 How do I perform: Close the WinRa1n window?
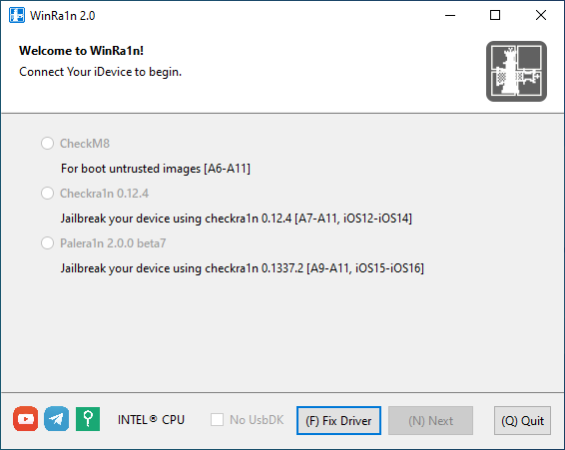point(540,15)
